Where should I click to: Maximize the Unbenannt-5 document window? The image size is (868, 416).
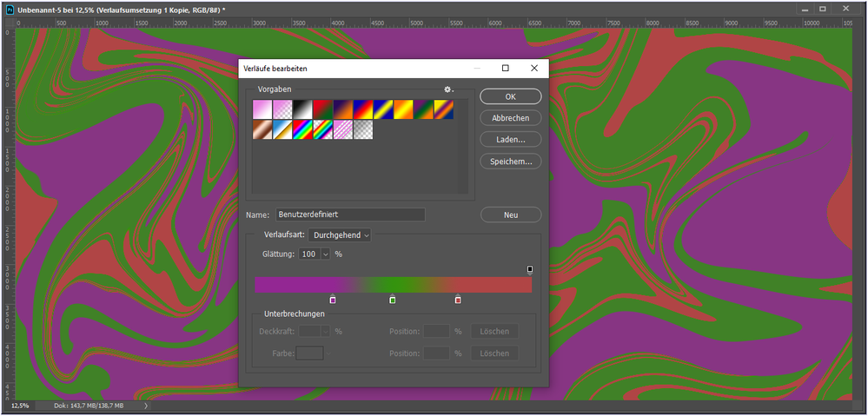823,9
